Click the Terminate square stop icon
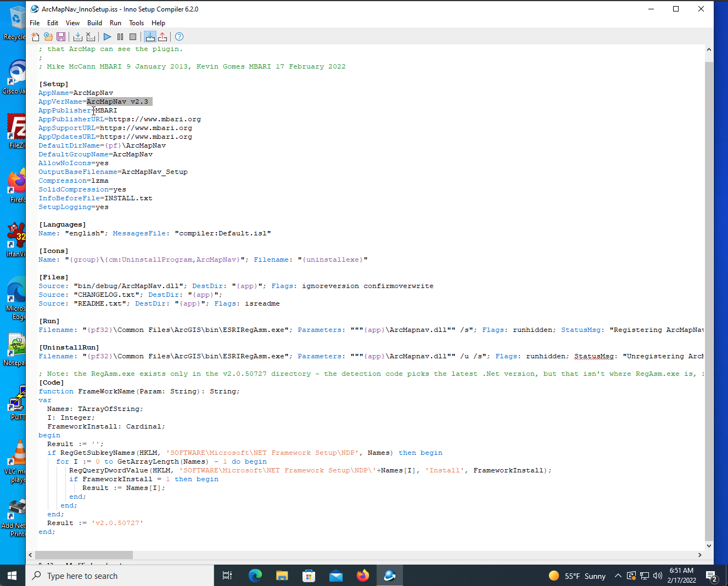Screen dimensions: 728x586 pos(133,37)
